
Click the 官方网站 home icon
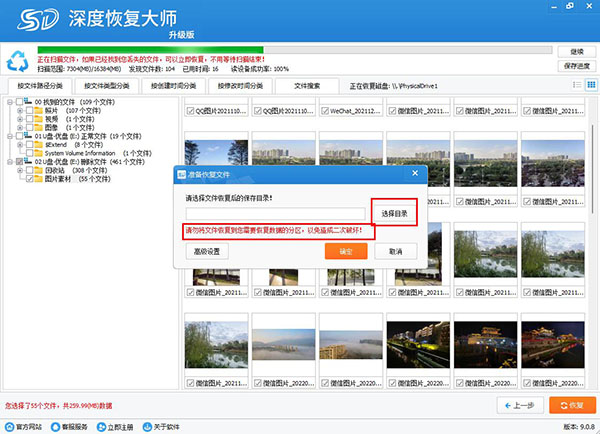click(x=8, y=426)
